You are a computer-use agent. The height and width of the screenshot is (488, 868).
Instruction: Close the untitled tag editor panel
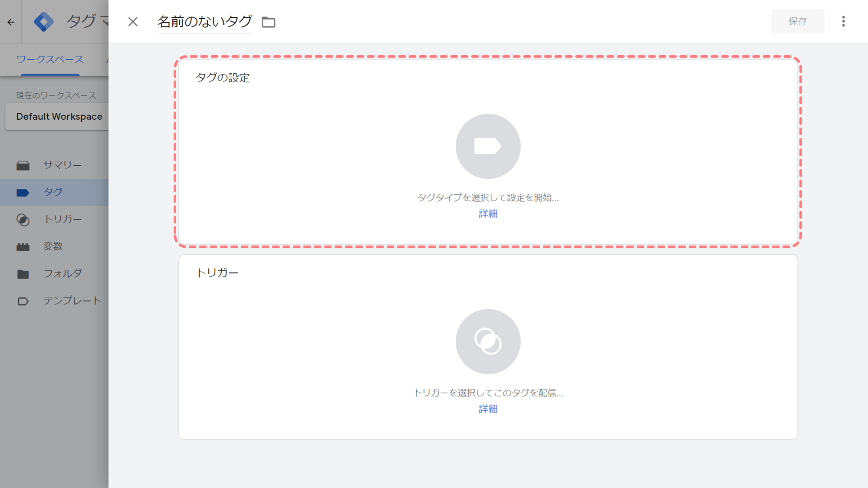pyautogui.click(x=133, y=22)
